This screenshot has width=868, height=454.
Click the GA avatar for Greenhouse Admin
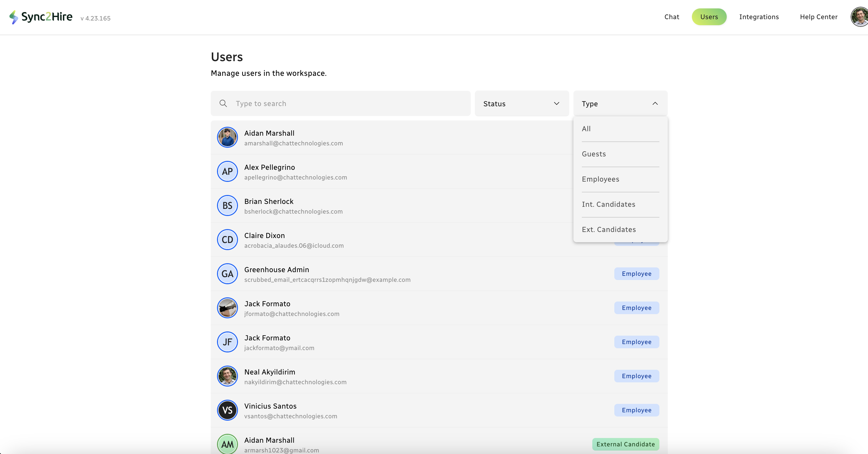(227, 273)
